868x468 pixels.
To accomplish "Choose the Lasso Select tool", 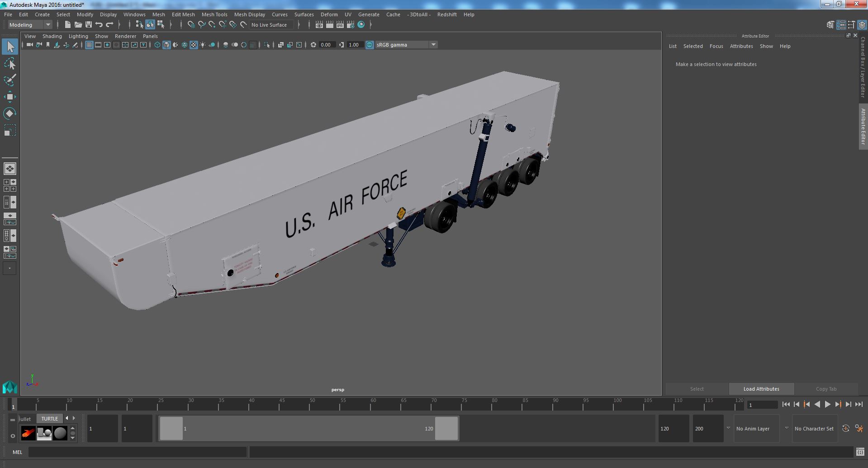I will coord(10,64).
